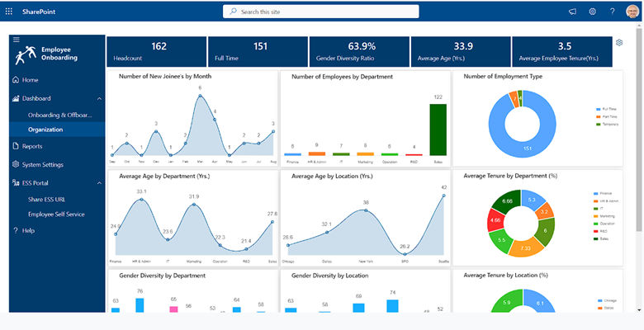The height and width of the screenshot is (330, 644).
Task: Open the System Settings menu item
Action: (43, 165)
